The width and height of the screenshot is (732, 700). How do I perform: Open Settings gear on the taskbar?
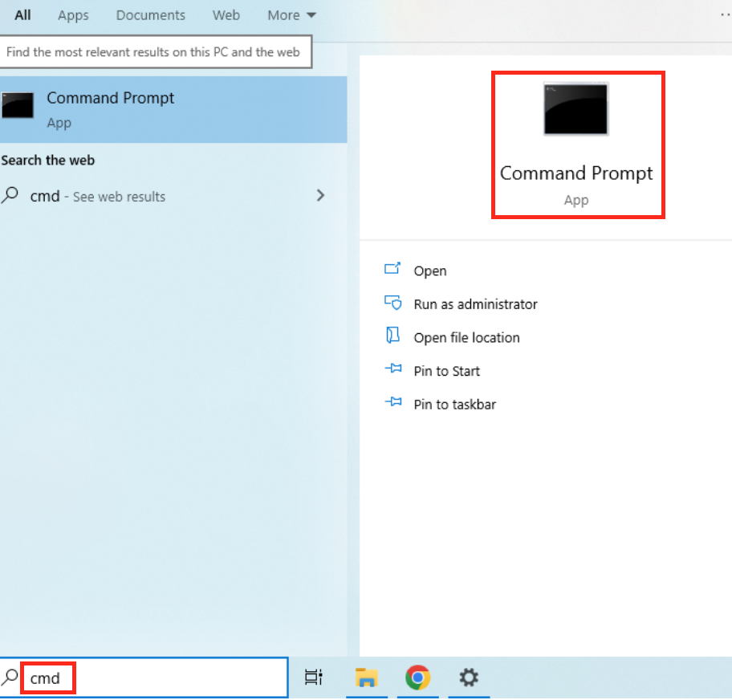[469, 677]
